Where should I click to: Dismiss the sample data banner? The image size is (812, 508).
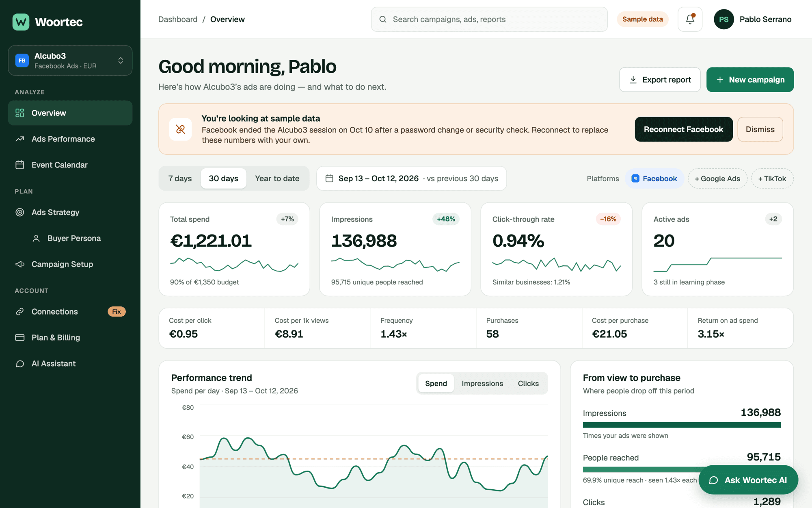[x=760, y=129]
